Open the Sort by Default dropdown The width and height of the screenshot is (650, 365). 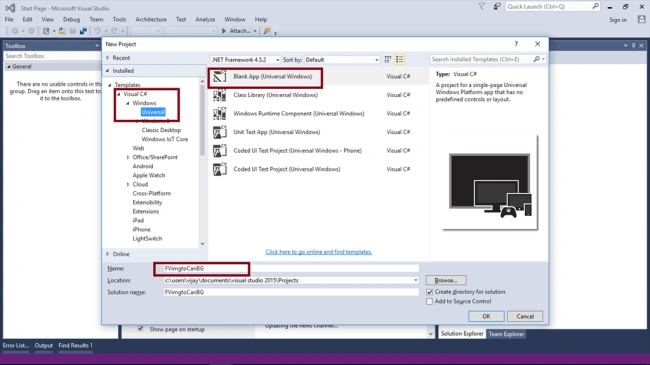(x=342, y=60)
